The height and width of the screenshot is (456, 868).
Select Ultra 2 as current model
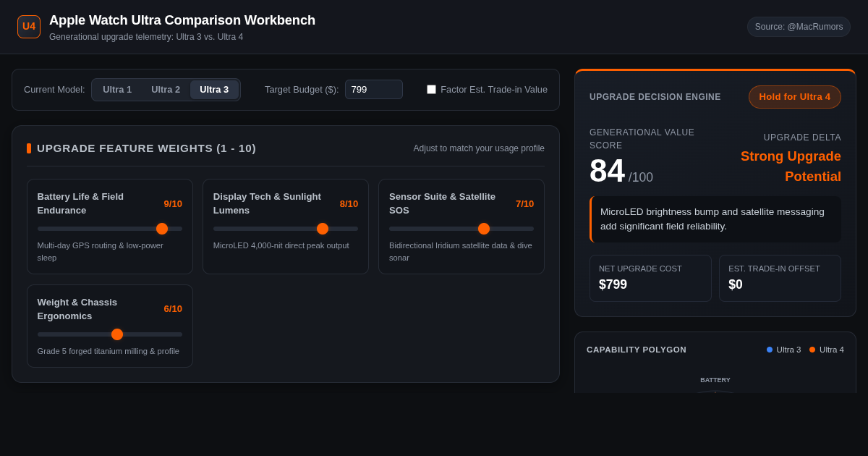click(x=166, y=90)
